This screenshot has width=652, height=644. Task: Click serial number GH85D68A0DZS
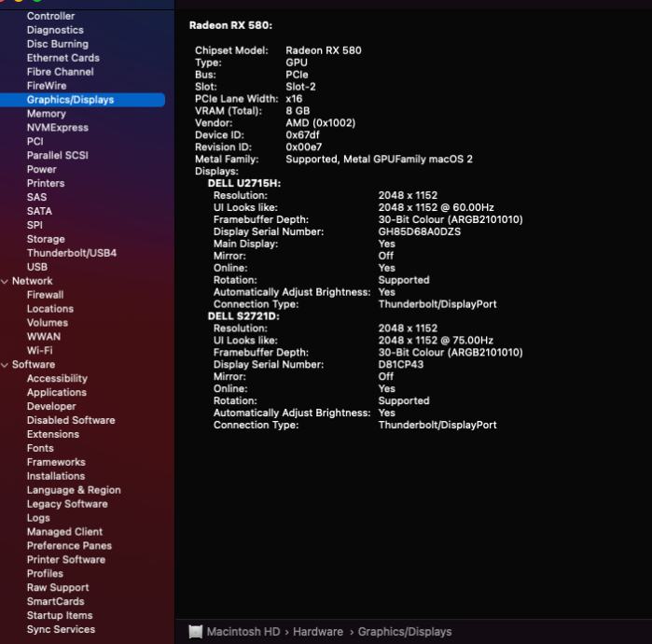pos(419,231)
